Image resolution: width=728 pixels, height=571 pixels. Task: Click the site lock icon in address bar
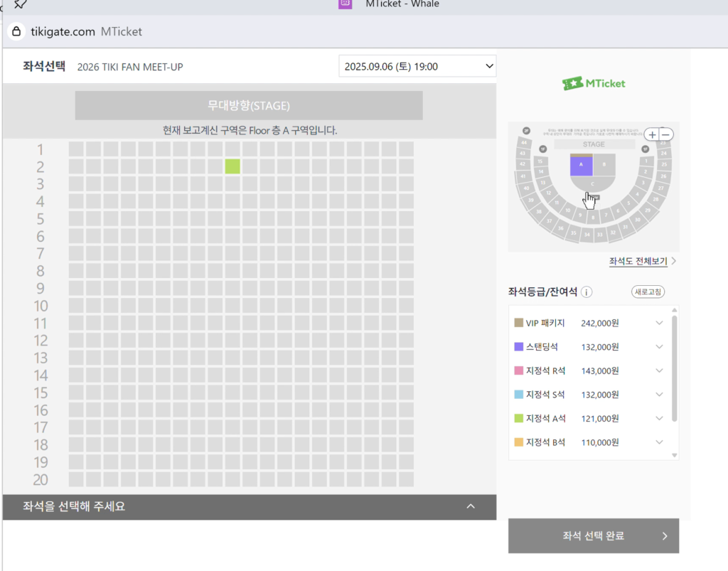pyautogui.click(x=16, y=31)
